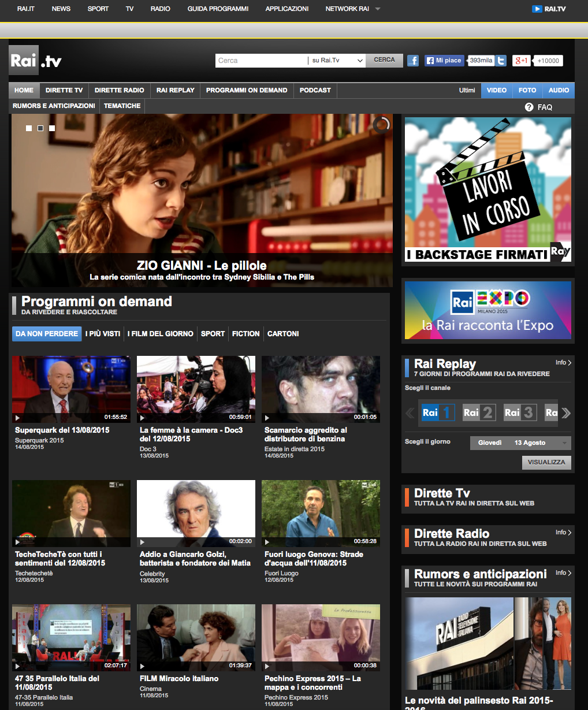Play Fuori luogo Genova video
588x710 pixels.
coord(321,514)
